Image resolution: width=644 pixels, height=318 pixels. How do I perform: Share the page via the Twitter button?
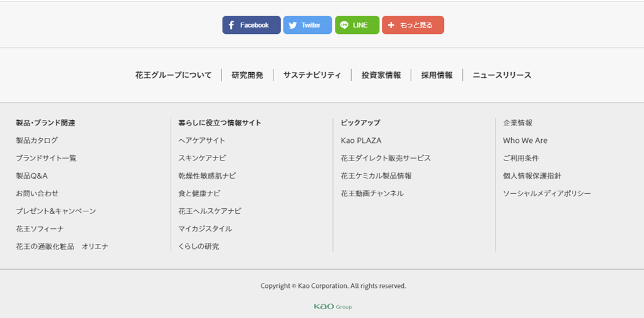(307, 25)
